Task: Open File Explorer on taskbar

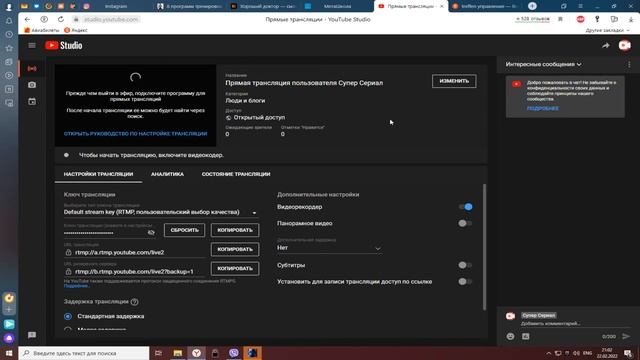Action: point(178,353)
